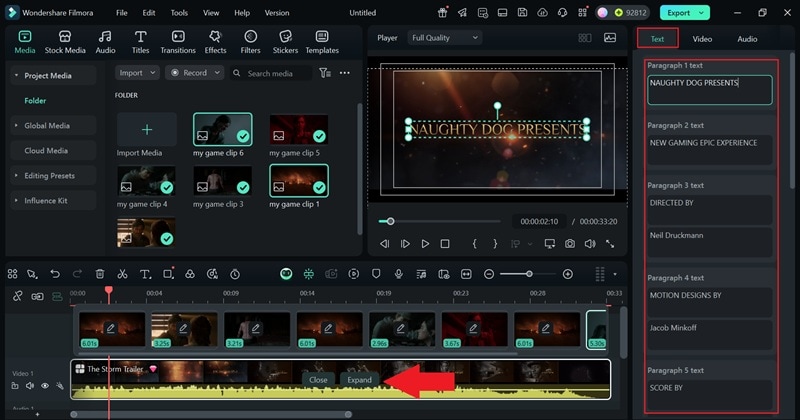Open the Filters tab
800x420 pixels.
(x=250, y=42)
